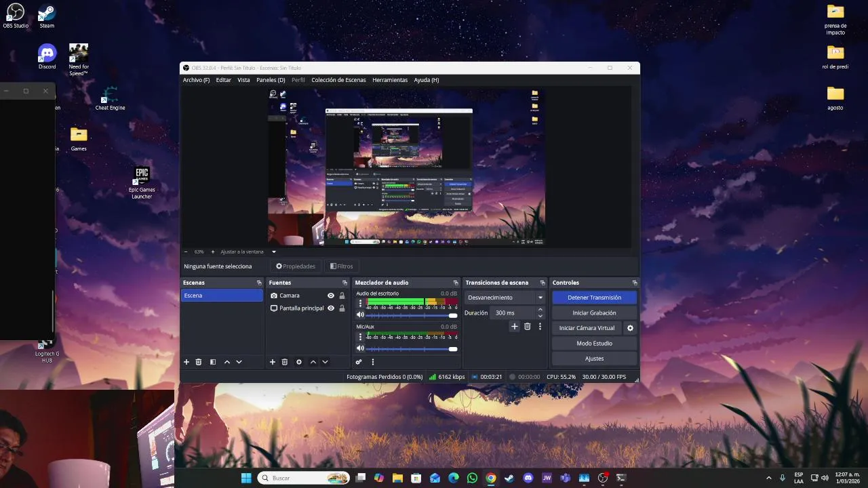Open Ayuda (H) menu
The height and width of the screenshot is (488, 868).
click(427, 80)
